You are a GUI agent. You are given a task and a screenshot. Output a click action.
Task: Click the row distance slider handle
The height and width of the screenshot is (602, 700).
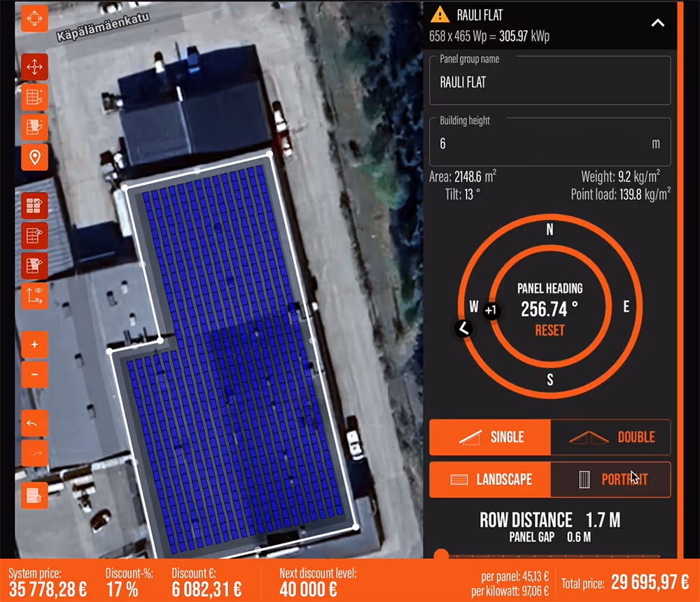coord(441,554)
